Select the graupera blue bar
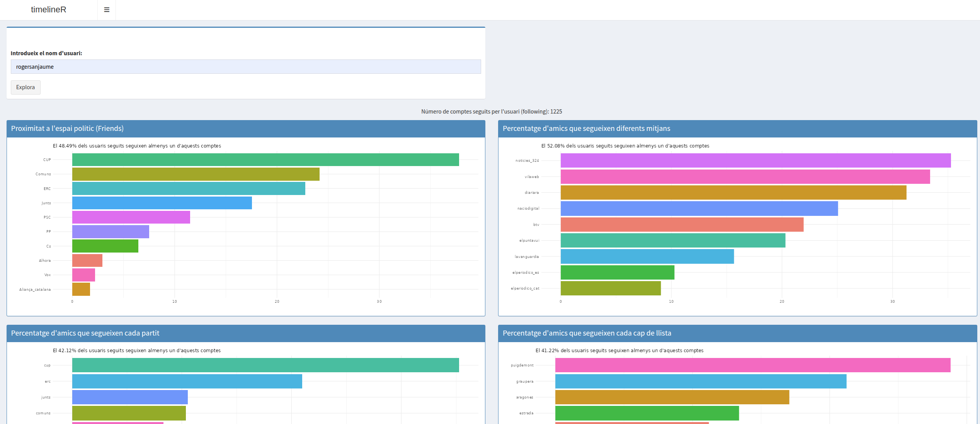The image size is (980, 424). point(700,382)
